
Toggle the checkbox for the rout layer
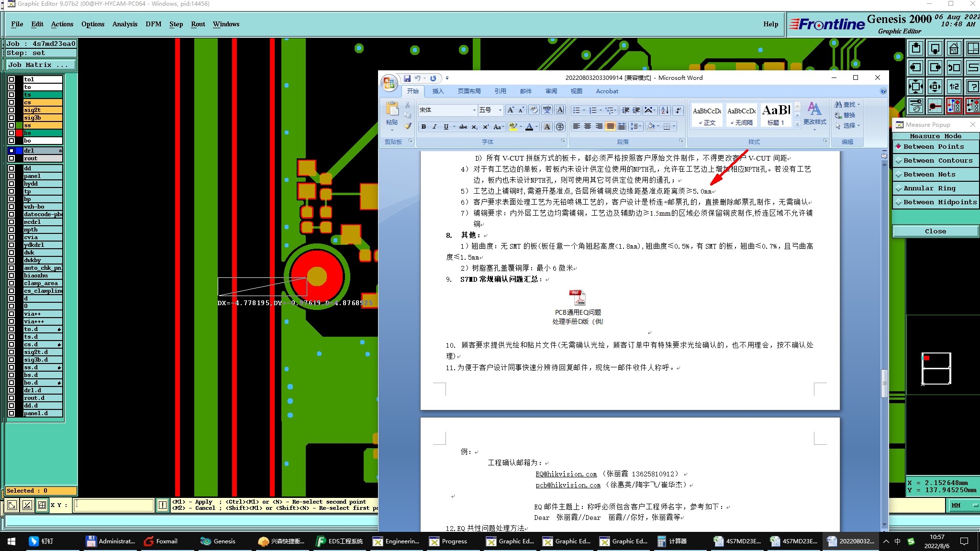[11, 158]
